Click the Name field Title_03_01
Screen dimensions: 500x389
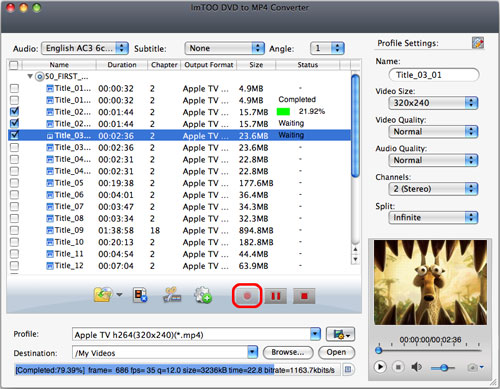click(x=434, y=75)
